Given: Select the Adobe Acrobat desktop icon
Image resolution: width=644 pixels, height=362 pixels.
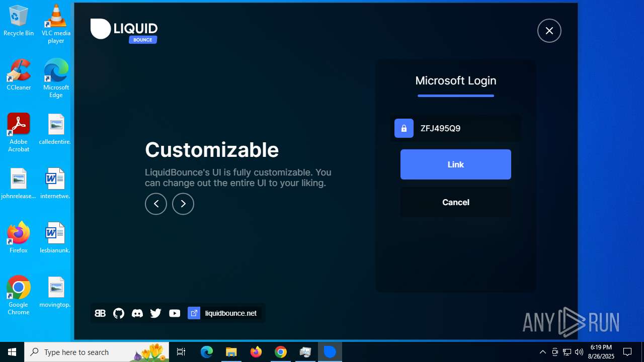Looking at the screenshot, I should pos(19,132).
